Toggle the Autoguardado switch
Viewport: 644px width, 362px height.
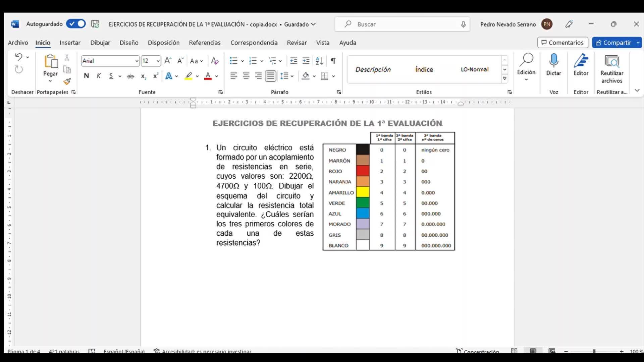pos(76,24)
